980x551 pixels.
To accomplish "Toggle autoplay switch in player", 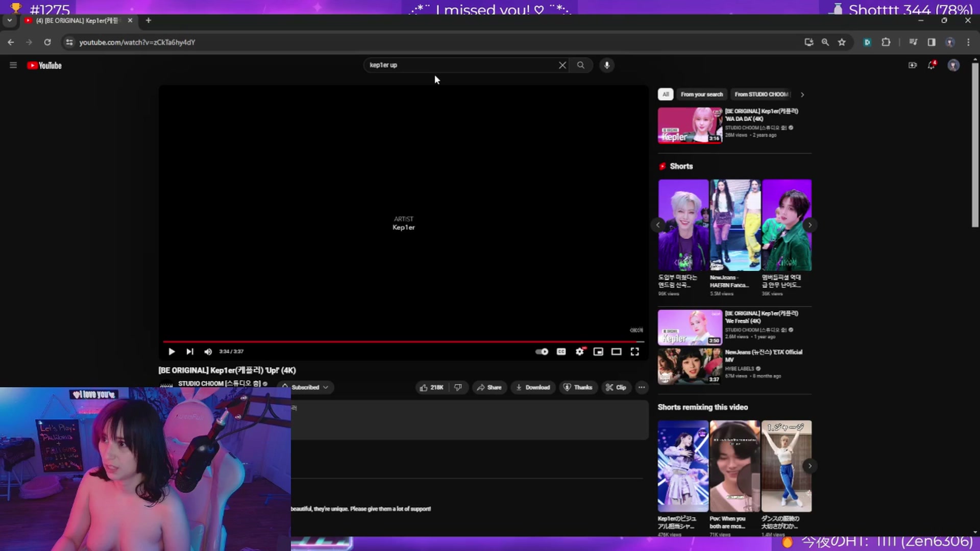I will (542, 352).
